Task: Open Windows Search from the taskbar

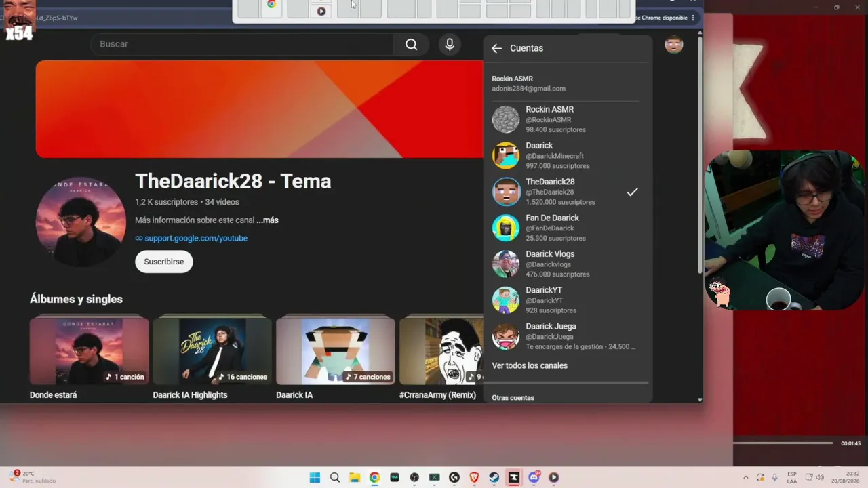Action: click(334, 477)
